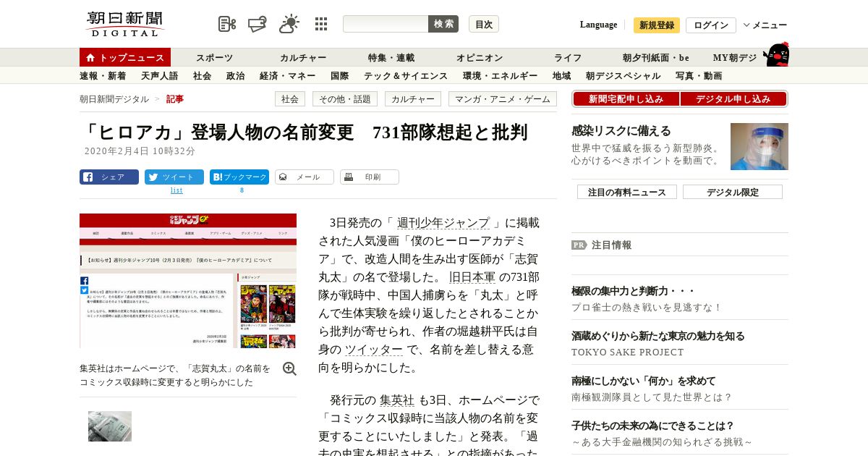Image resolution: width=868 pixels, height=456 pixels.
Task: Open the 旧日本軍 keyword link
Action: 472,277
